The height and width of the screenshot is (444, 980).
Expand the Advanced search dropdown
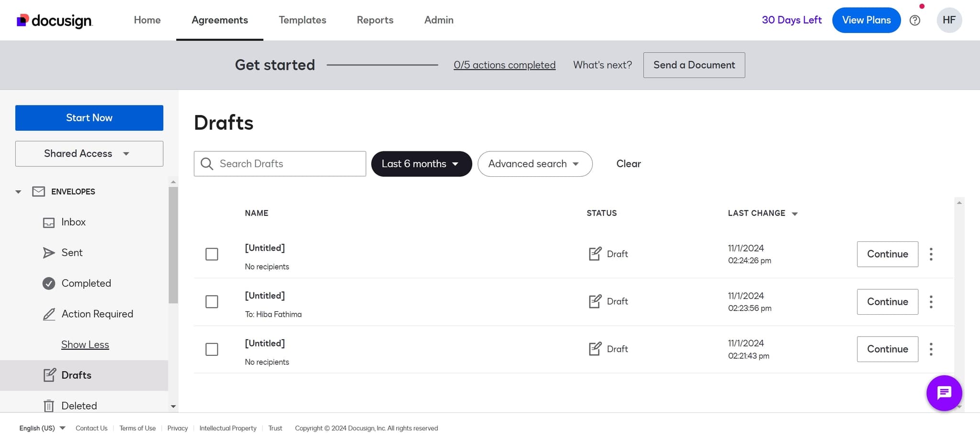[535, 164]
